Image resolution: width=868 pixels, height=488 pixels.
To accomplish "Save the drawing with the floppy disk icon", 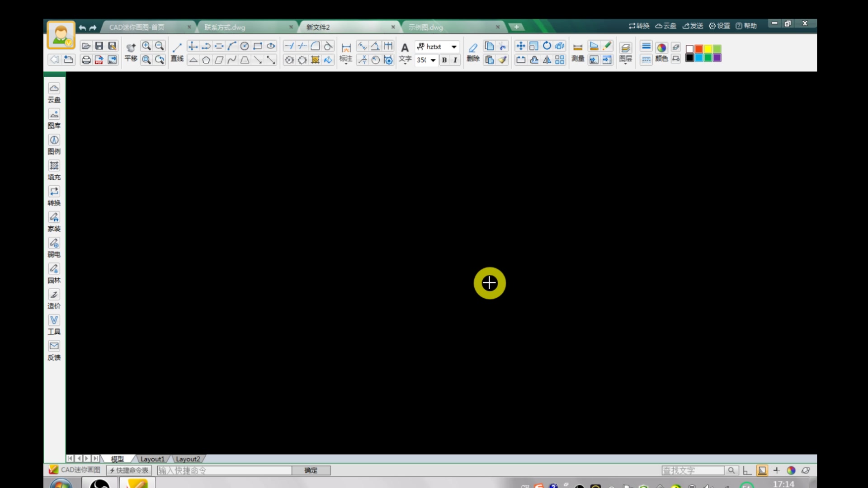I will pos(99,46).
